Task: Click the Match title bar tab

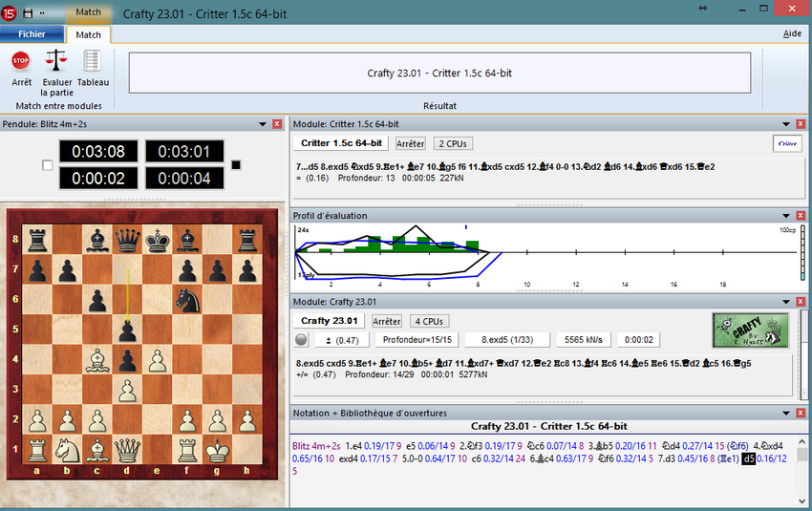Action: coord(88,11)
